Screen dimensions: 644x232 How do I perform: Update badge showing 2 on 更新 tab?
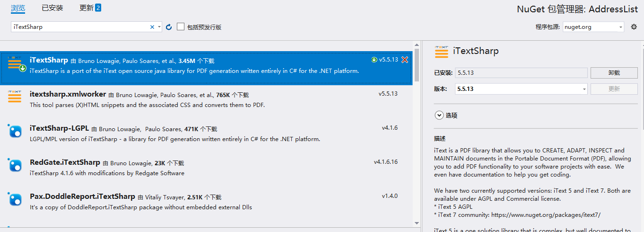coord(98,8)
